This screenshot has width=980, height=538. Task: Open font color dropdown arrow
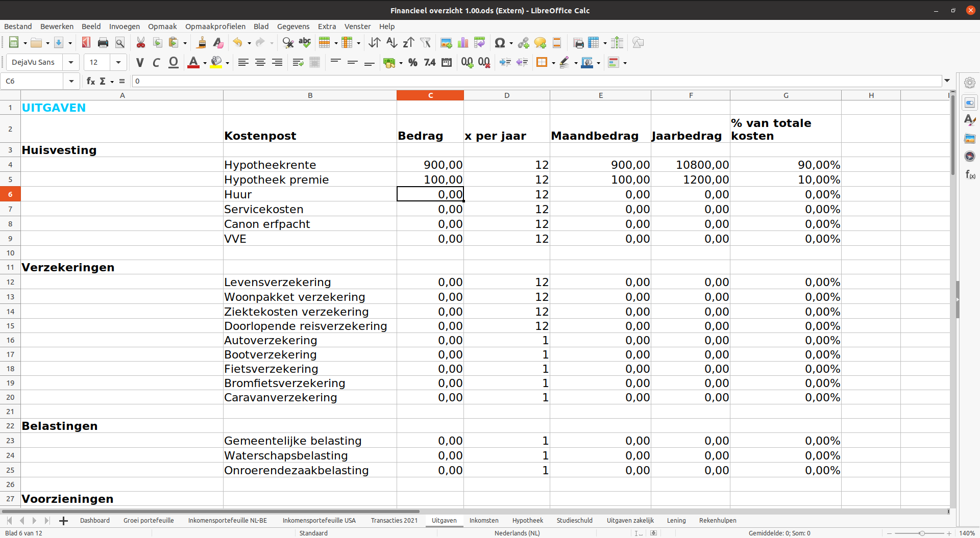pyautogui.click(x=205, y=63)
